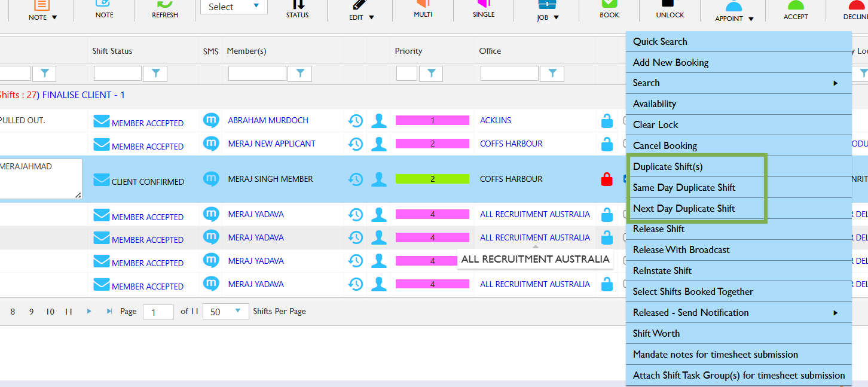868x387 pixels.
Task: Select Cancel Booking in context menu
Action: (x=665, y=146)
